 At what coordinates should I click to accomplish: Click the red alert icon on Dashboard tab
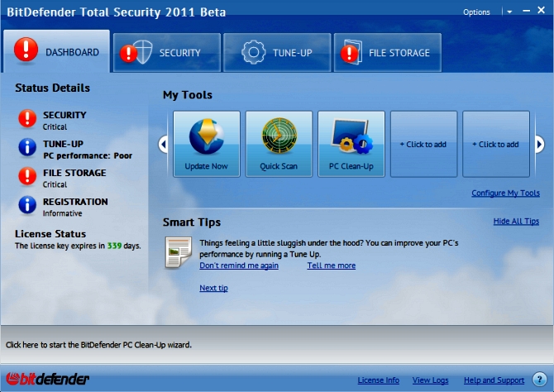26,50
